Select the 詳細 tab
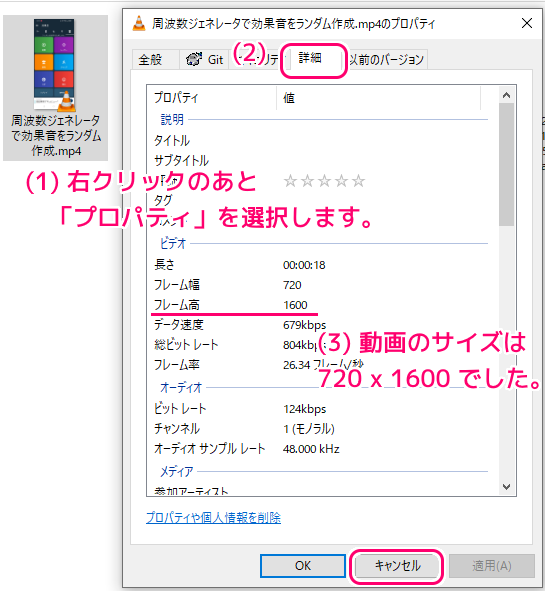This screenshot has height=591, width=545. tap(310, 58)
